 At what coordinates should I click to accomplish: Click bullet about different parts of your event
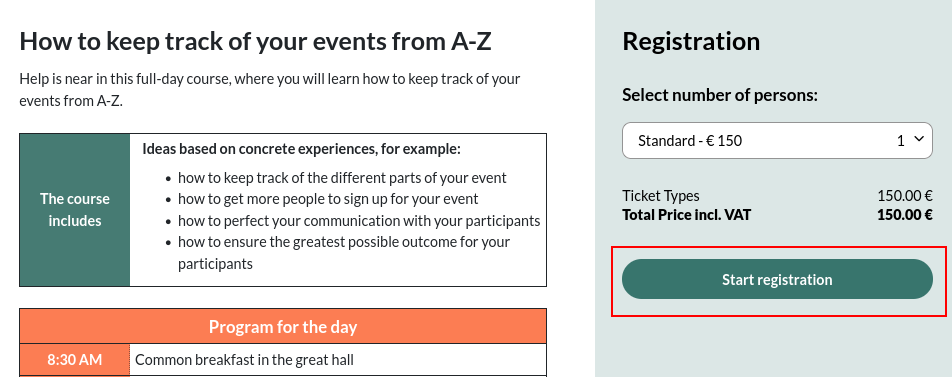pyautogui.click(x=342, y=178)
